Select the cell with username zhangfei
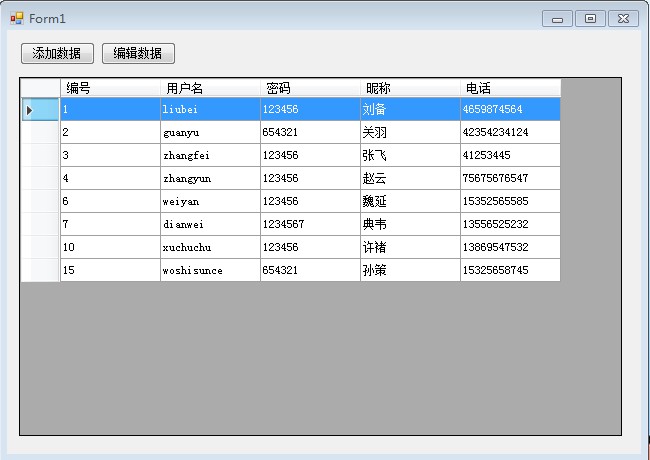The height and width of the screenshot is (460, 650). coord(210,155)
